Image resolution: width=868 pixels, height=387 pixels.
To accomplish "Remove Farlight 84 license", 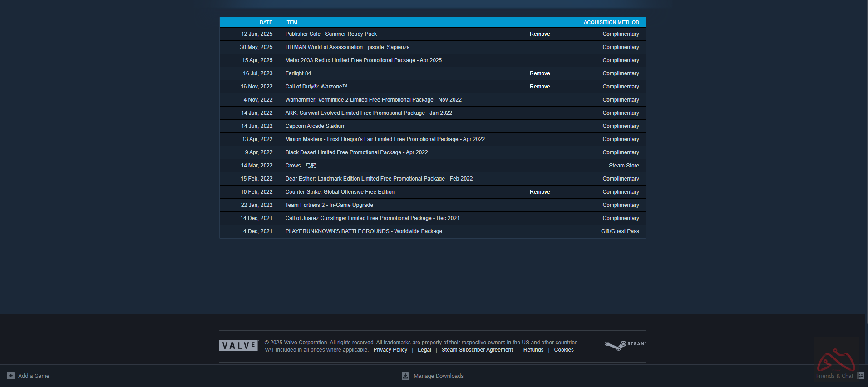I will [540, 73].
